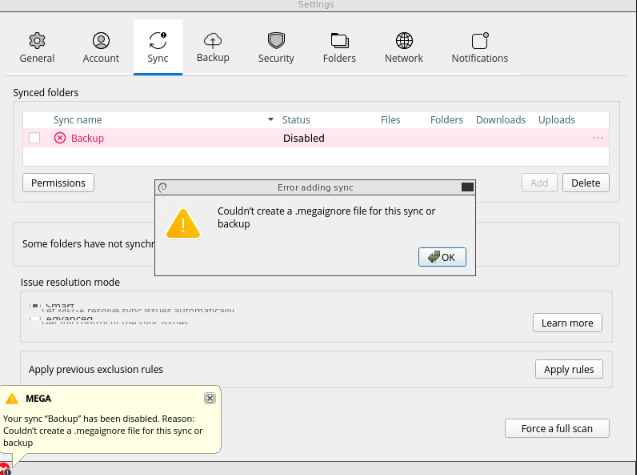The width and height of the screenshot is (637, 475).
Task: Click the Folders column header
Action: (x=446, y=120)
